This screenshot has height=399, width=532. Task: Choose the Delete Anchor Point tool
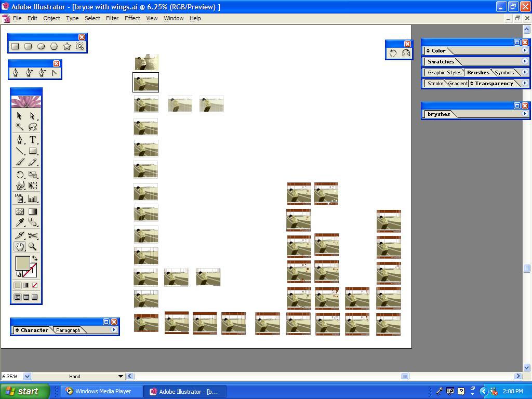click(42, 73)
